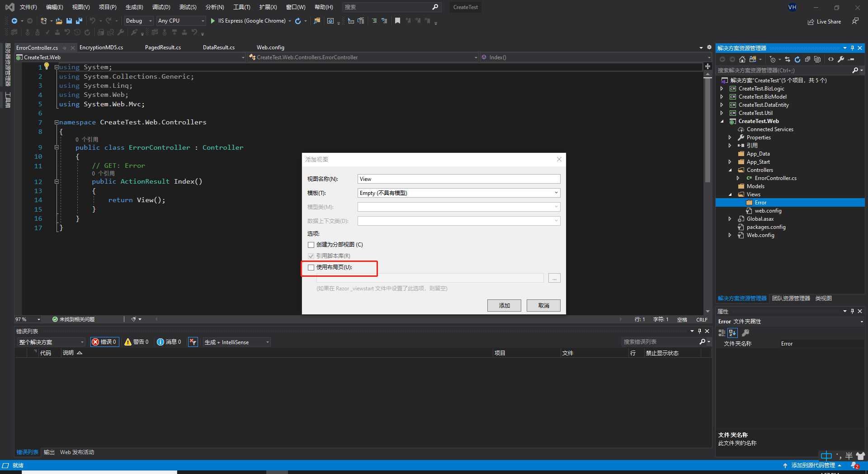
Task: Click View Code icon in Solution Explorer
Action: (x=831, y=59)
